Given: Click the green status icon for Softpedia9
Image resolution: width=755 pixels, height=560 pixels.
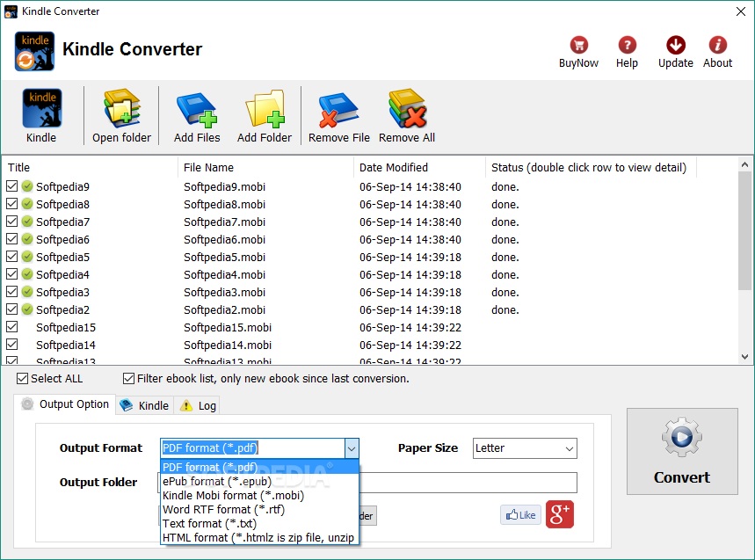Looking at the screenshot, I should 27,186.
